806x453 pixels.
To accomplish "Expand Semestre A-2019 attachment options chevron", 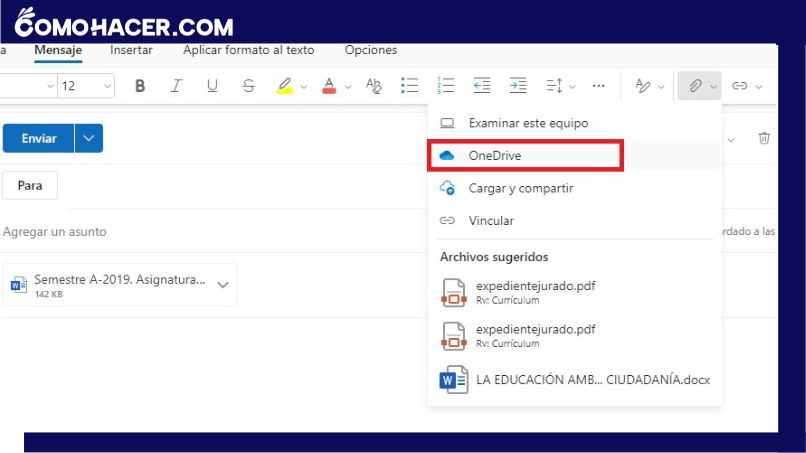I will [223, 285].
